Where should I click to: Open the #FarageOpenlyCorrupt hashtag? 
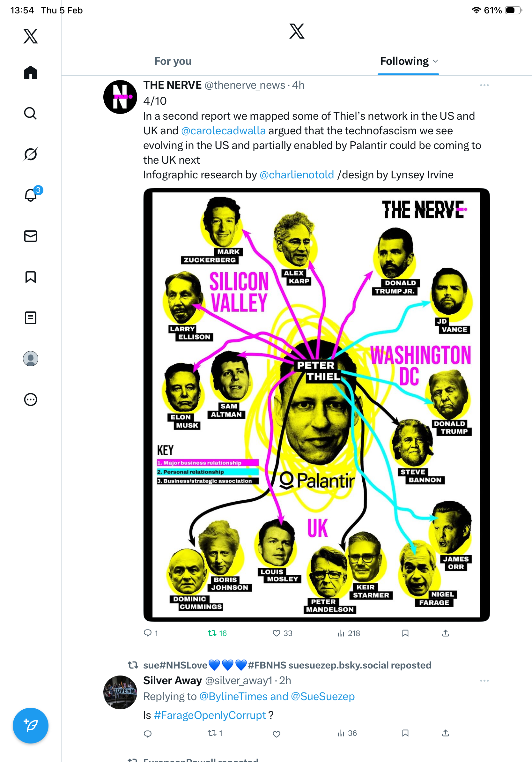(x=210, y=715)
